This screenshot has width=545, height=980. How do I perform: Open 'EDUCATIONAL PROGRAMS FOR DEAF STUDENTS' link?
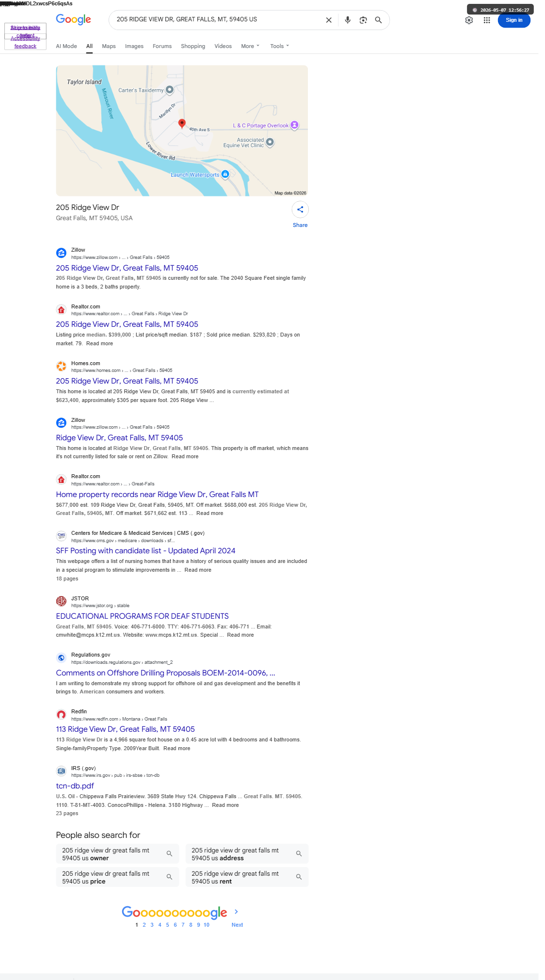142,616
